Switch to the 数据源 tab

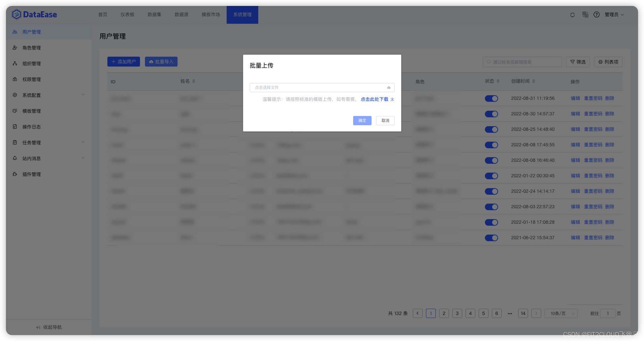[182, 14]
